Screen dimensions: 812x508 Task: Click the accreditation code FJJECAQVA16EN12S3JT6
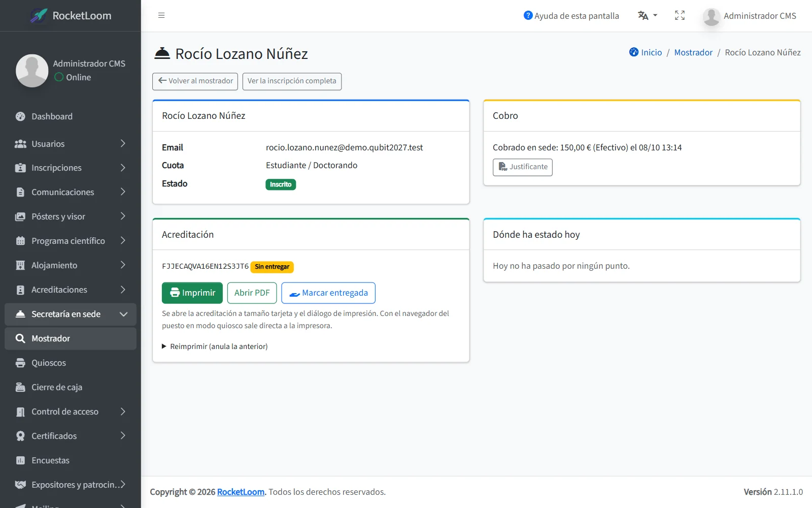click(205, 266)
